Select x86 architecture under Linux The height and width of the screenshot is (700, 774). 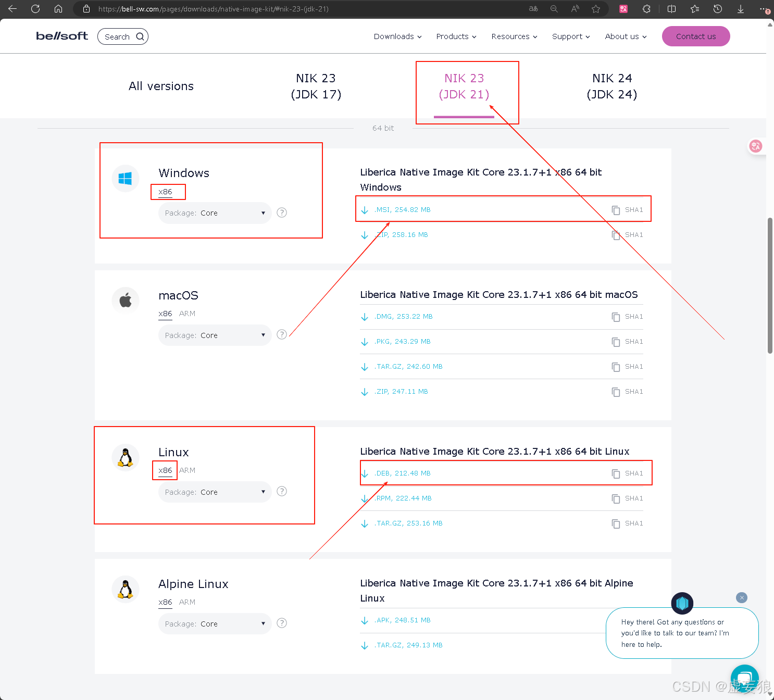(x=165, y=470)
